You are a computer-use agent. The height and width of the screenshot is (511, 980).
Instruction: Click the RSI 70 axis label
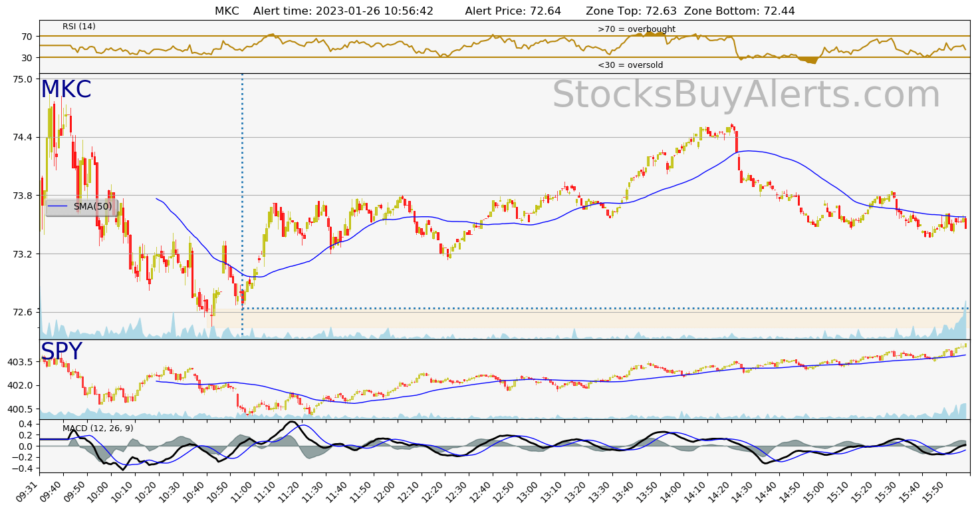27,36
